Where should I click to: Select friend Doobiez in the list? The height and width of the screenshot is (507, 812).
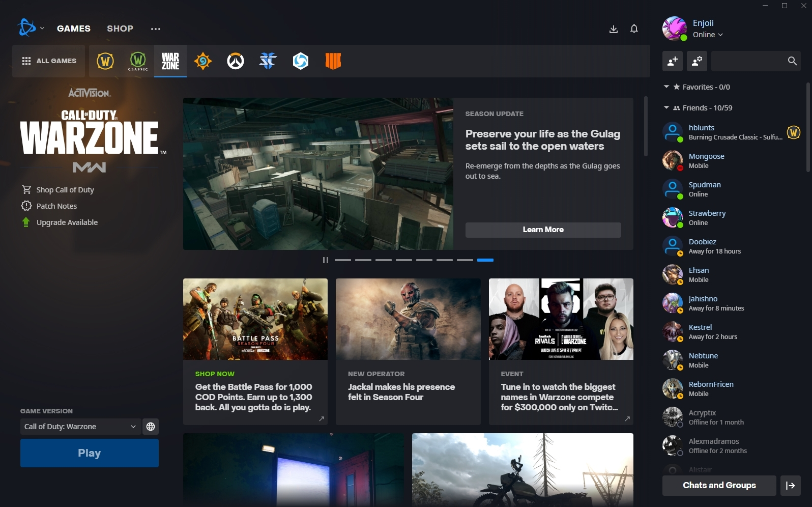pos(731,246)
